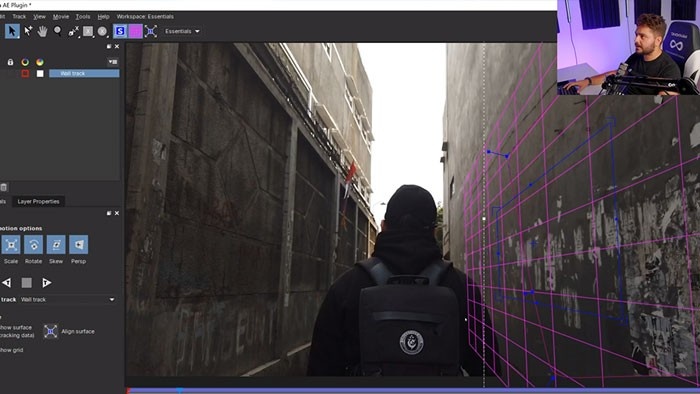
Task: Toggle Rotate motion option
Action: [x=33, y=245]
